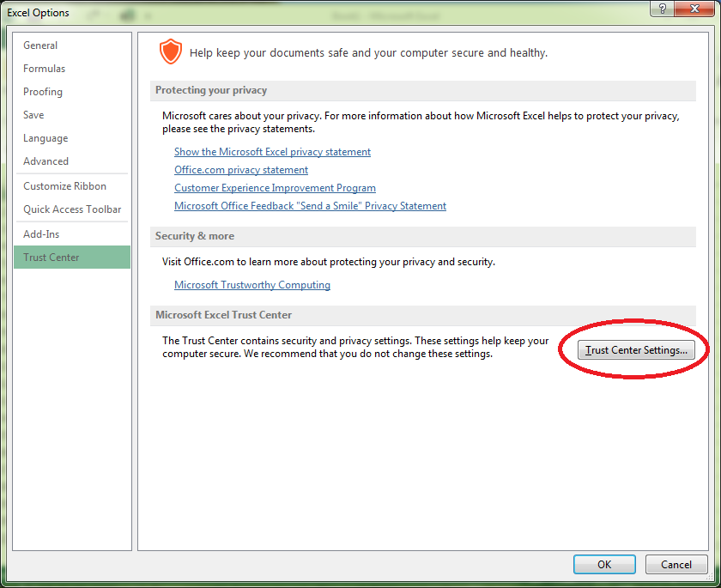Click the 'Help keep your documents safe' text

pyautogui.click(x=368, y=53)
